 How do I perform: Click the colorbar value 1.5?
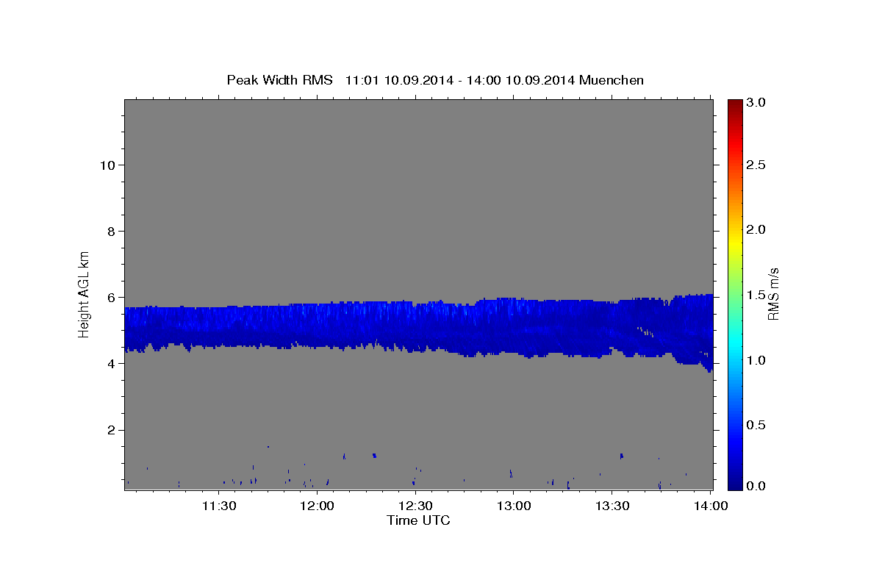coord(757,295)
